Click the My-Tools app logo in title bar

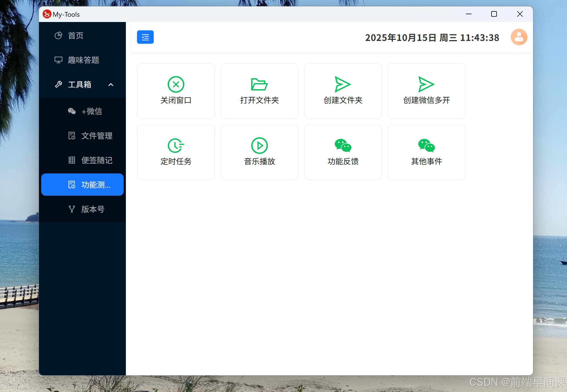[x=47, y=14]
